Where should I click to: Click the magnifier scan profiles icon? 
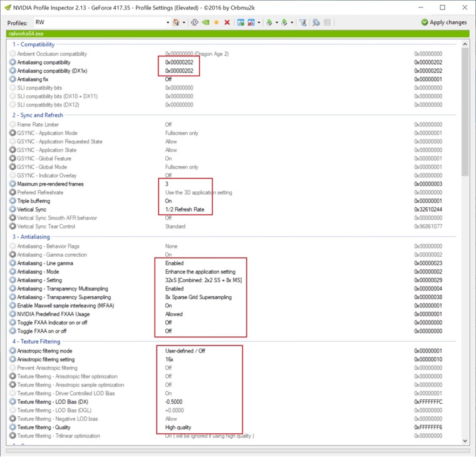pos(316,23)
